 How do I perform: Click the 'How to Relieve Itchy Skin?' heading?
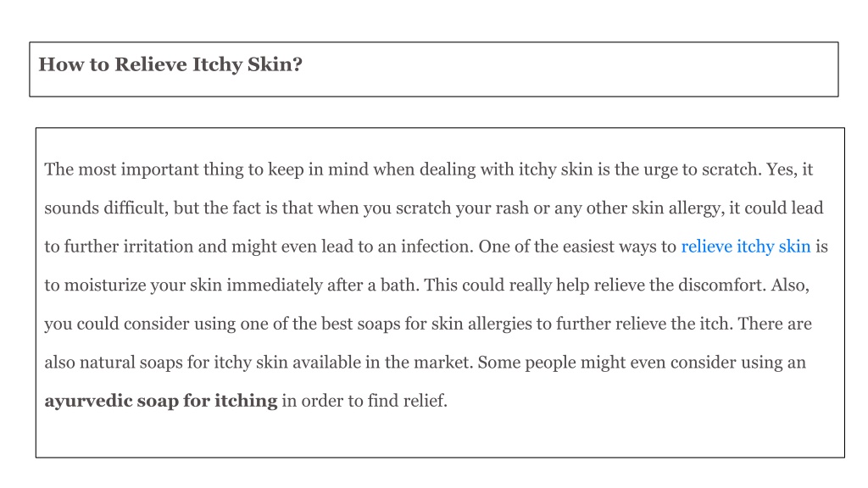[170, 64]
